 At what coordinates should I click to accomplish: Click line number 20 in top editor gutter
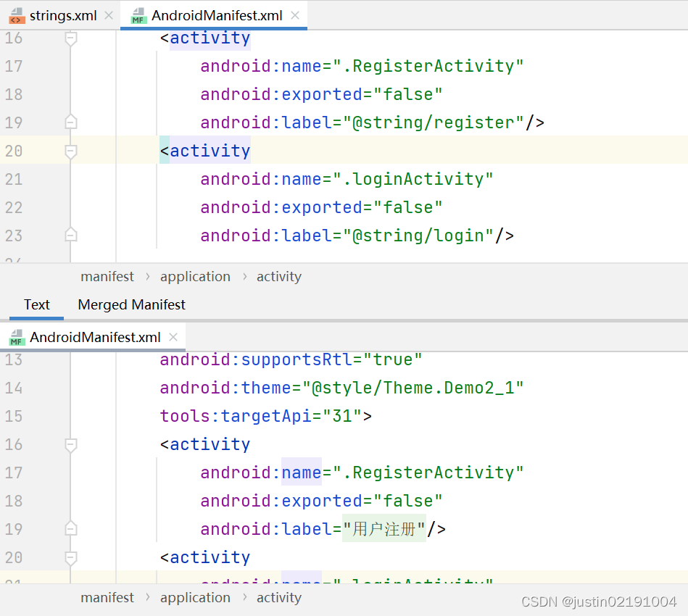(14, 151)
